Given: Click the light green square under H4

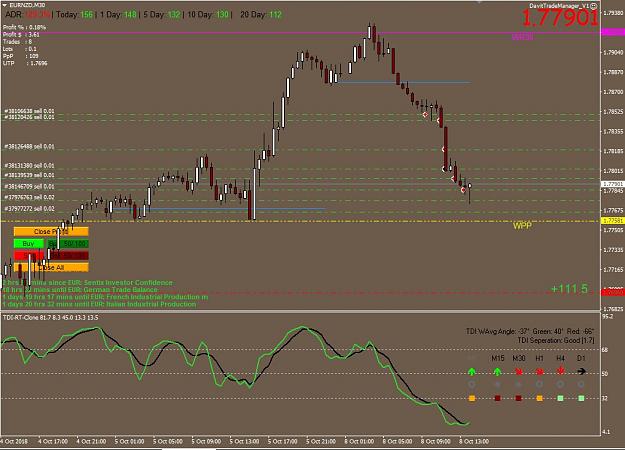Looking at the screenshot, I should click(560, 398).
